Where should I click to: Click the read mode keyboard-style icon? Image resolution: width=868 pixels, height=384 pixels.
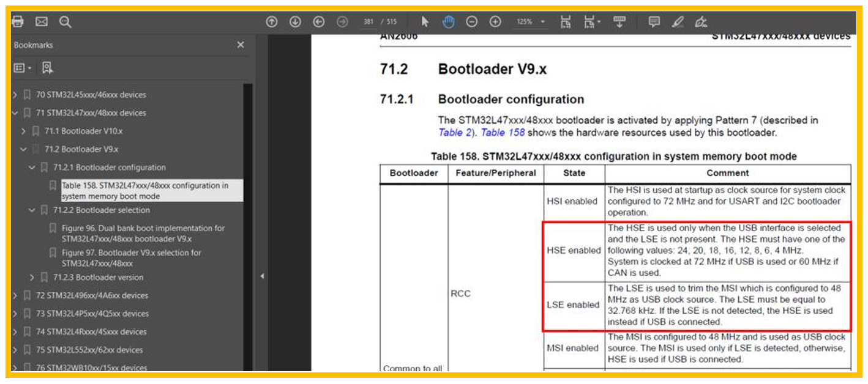click(619, 22)
